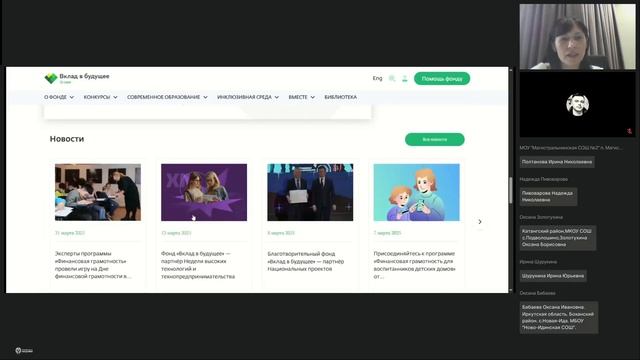Go to the БИБЛИОТЕКА page

[x=340, y=97]
